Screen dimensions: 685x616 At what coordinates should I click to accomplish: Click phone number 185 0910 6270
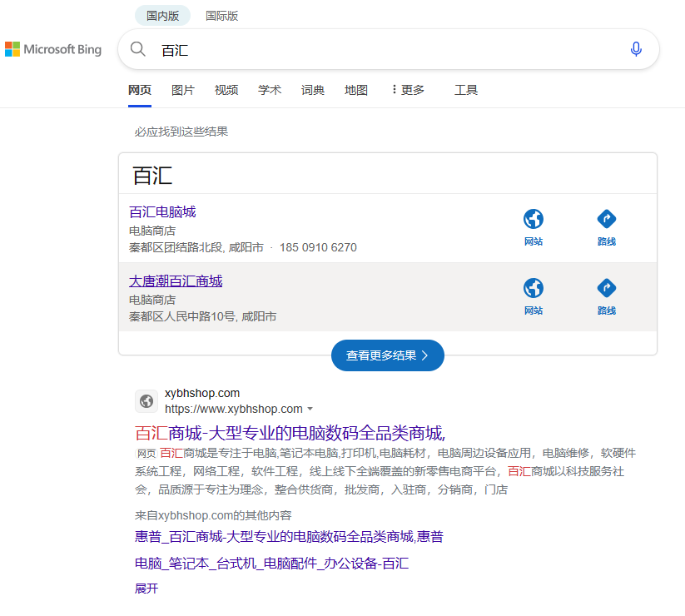[318, 247]
